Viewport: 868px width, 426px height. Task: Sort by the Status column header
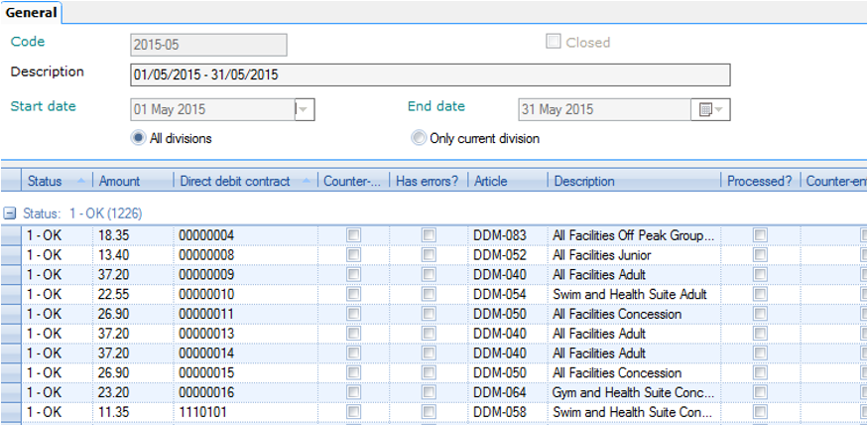pos(45,181)
